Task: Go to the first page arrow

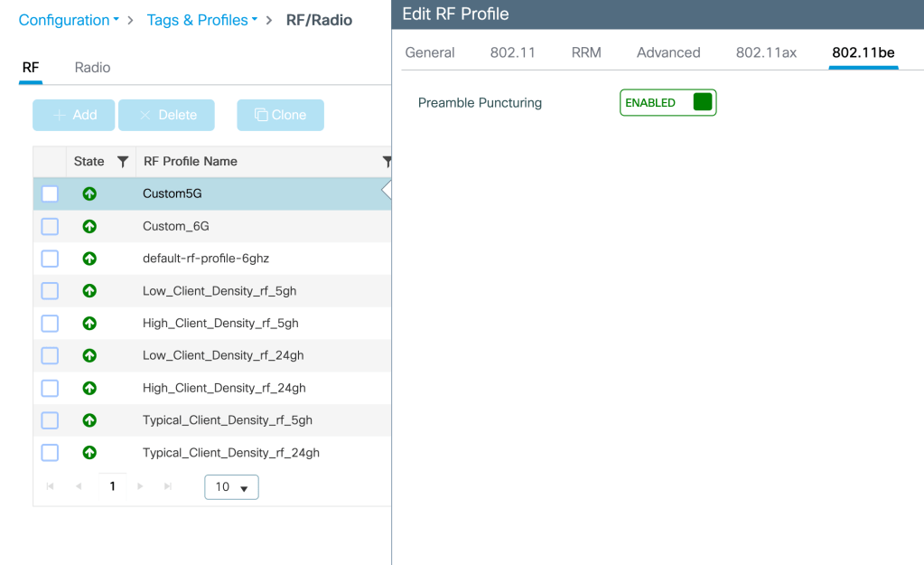Action: (x=50, y=486)
